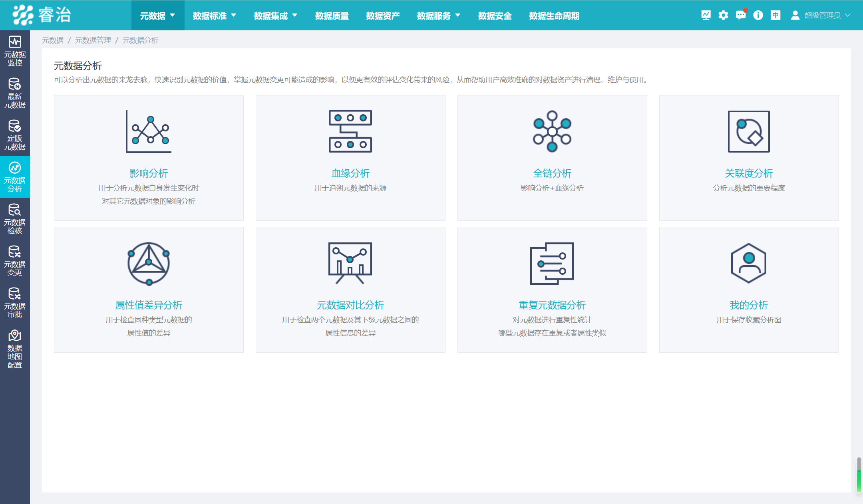The image size is (863, 504).
Task: Open 元数据监控 in the sidebar
Action: pos(15,51)
